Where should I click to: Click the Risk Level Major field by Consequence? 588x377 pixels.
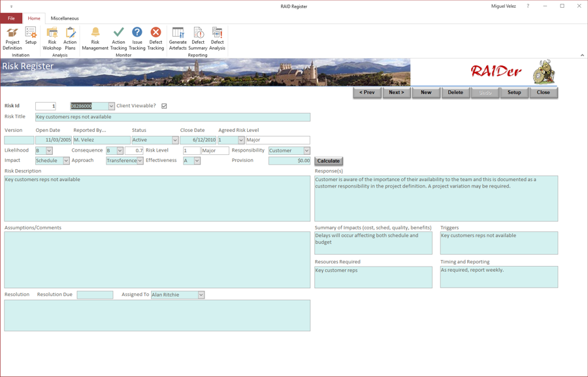click(215, 150)
